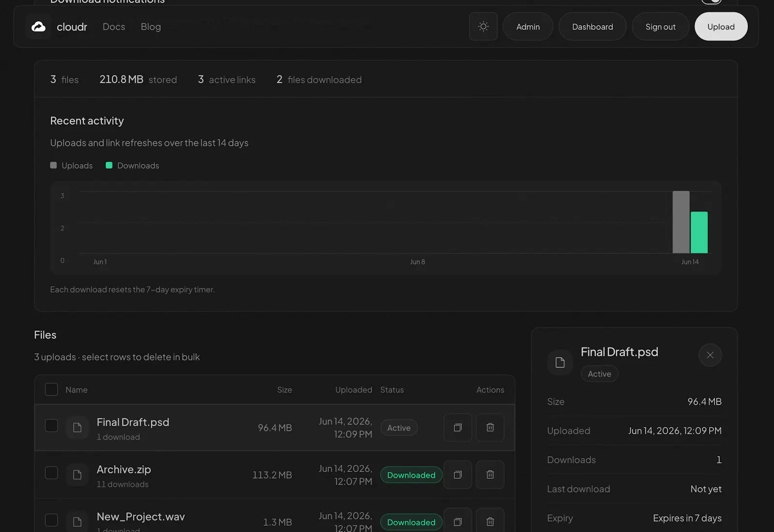Click Expires in 7 days value

tap(687, 518)
